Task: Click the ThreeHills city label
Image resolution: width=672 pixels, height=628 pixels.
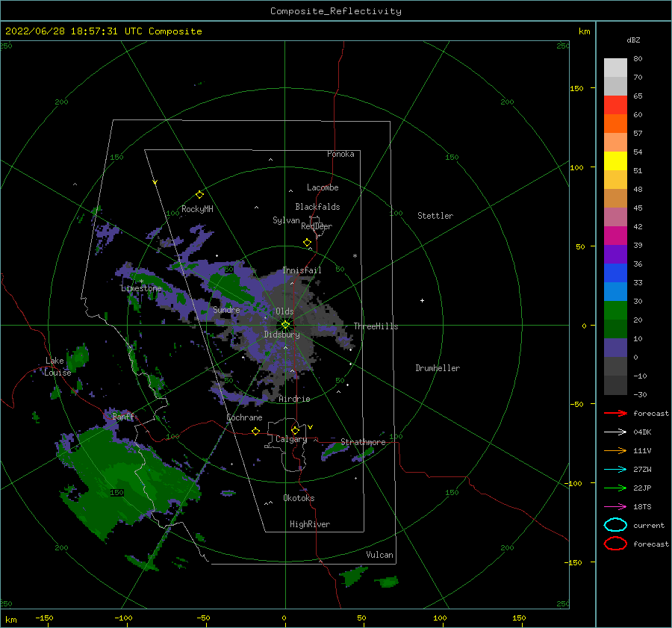Action: 376,326
